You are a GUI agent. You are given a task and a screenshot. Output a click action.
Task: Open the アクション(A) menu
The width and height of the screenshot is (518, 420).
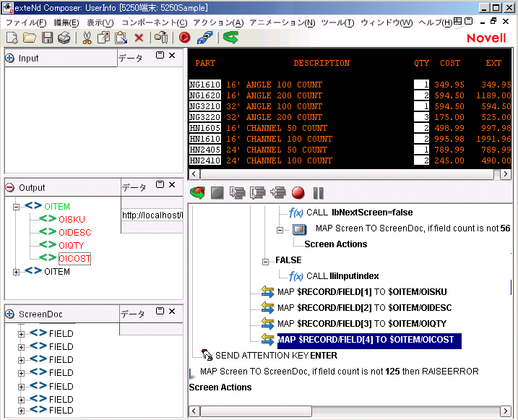(x=219, y=22)
